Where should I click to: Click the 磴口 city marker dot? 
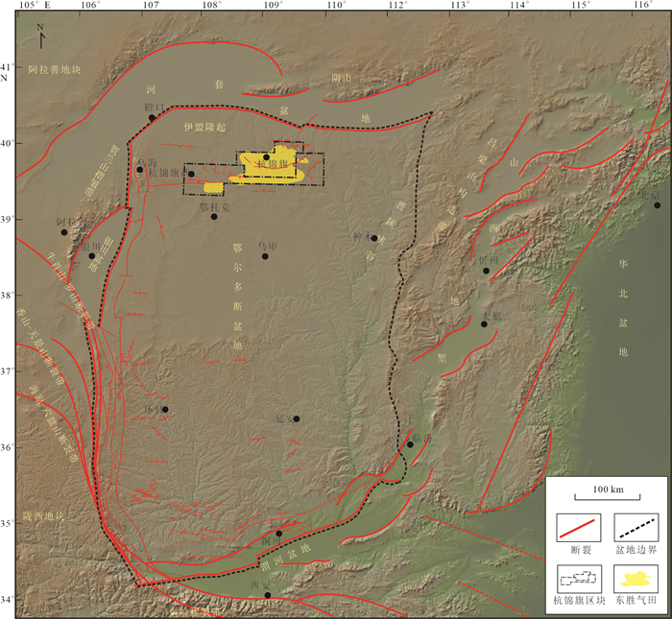pyautogui.click(x=152, y=118)
